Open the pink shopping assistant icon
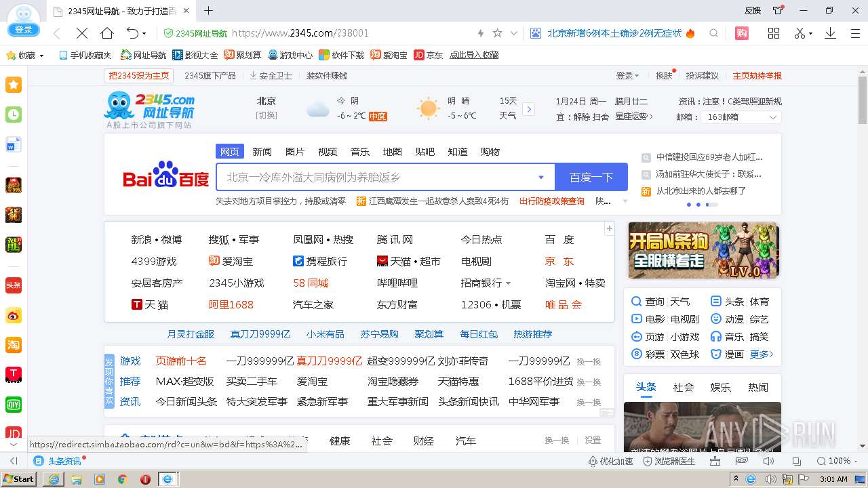 coord(742,33)
